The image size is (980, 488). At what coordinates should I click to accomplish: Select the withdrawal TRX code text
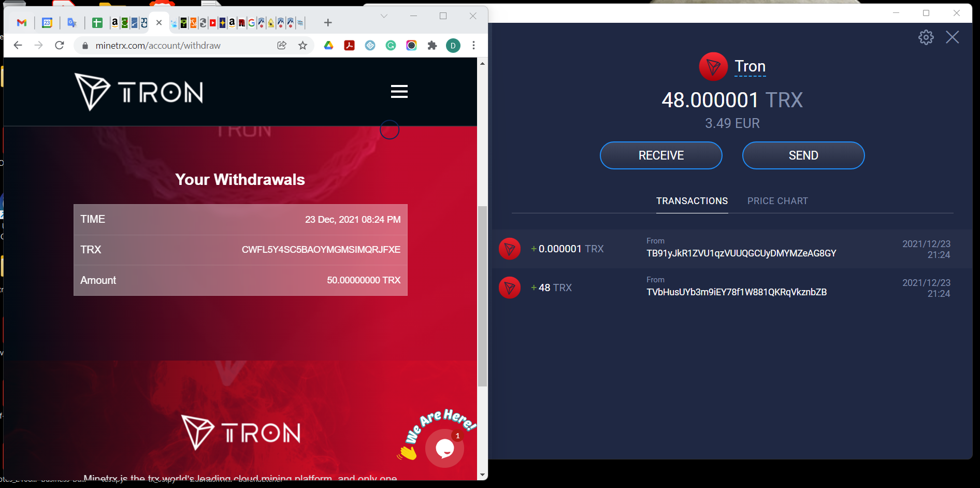tap(321, 250)
